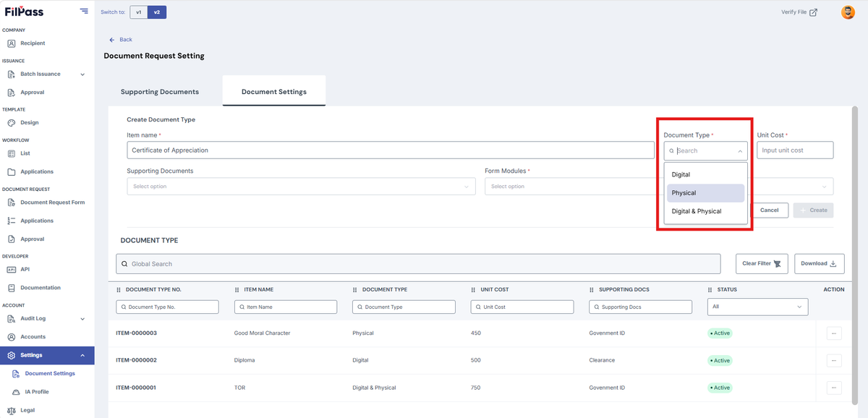Click the Settings gear icon
Viewport: 868px width, 418px height.
12,355
